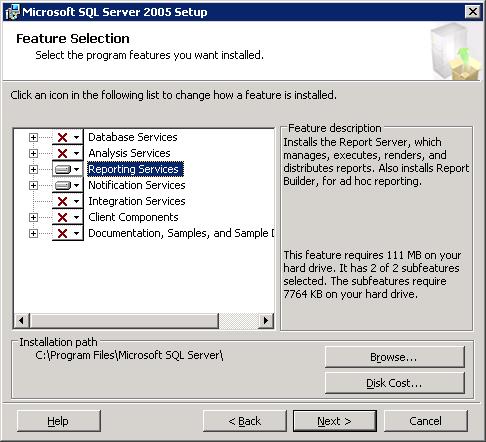Click the right arrow of the horizontal scrollbar

pos(266,320)
